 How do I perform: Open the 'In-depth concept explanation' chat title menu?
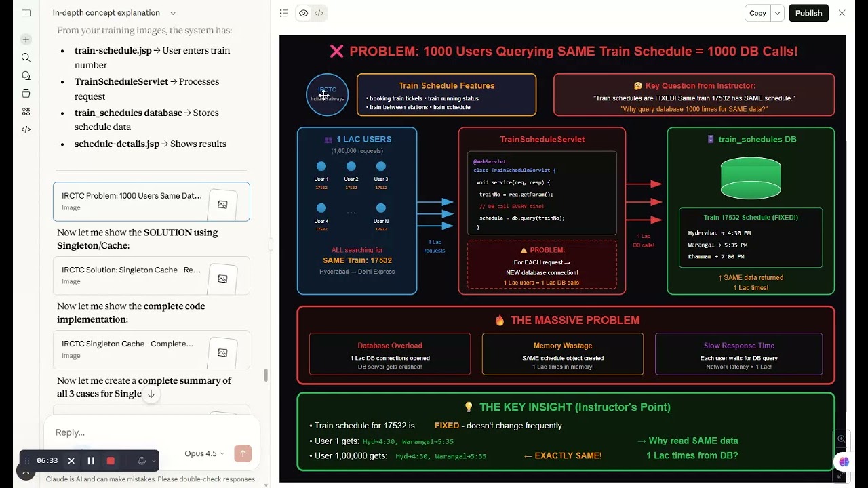(114, 13)
